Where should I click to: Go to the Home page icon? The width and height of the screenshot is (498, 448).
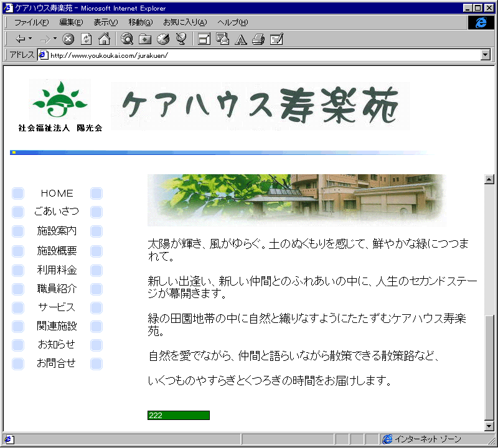point(104,39)
